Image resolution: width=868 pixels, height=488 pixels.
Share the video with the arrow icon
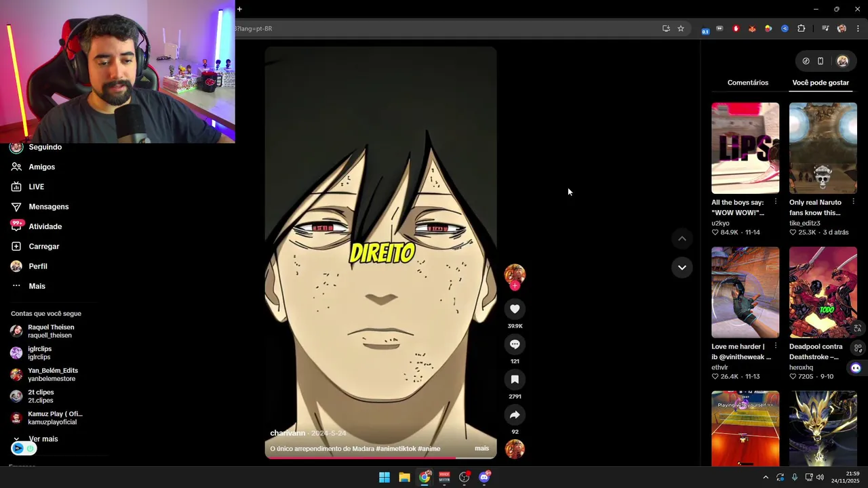pos(515,415)
